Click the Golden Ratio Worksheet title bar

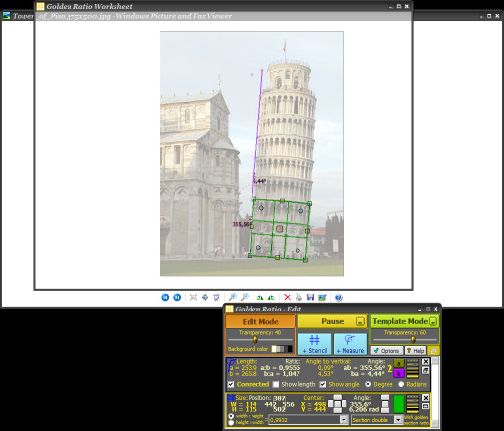click(223, 6)
